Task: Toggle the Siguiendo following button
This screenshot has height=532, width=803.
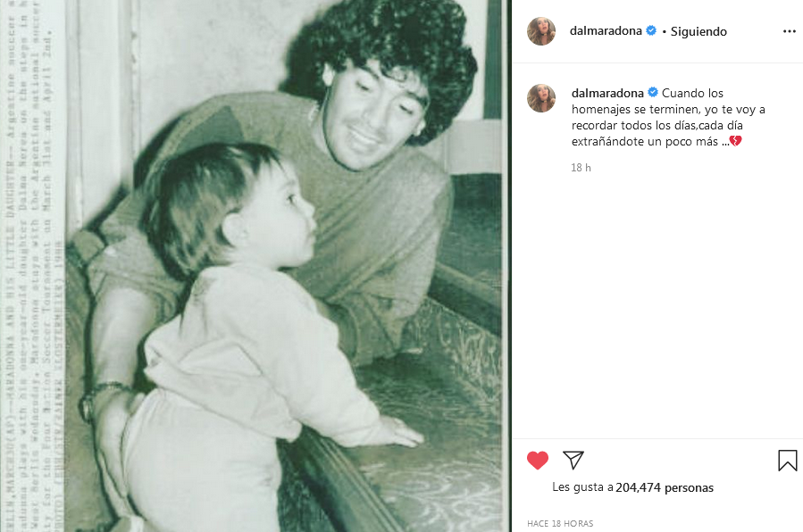Action: 698,32
